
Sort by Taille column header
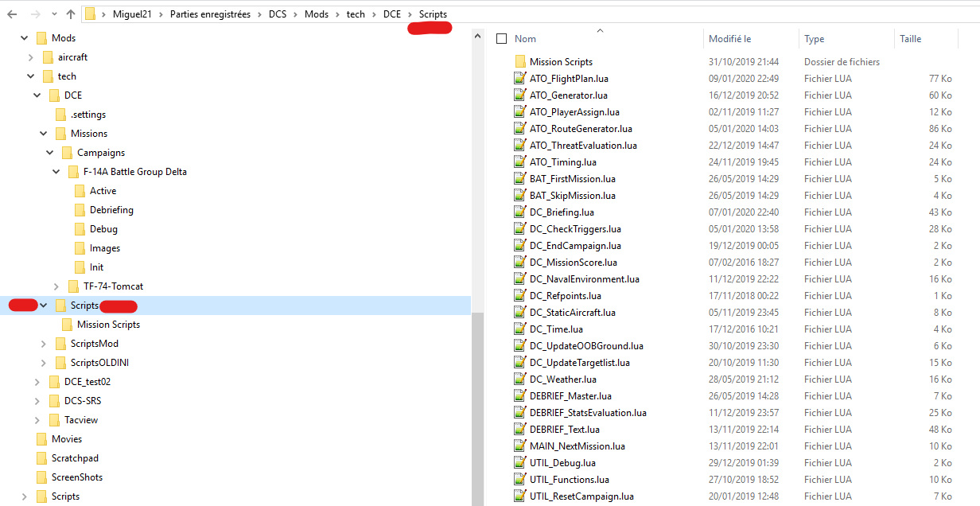coord(910,38)
